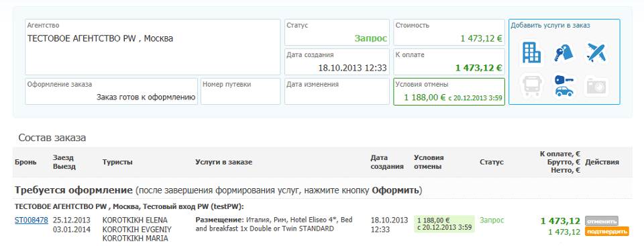Click Стоимость 1 473,12 € value
The height and width of the screenshot is (246, 644).
coord(482,39)
